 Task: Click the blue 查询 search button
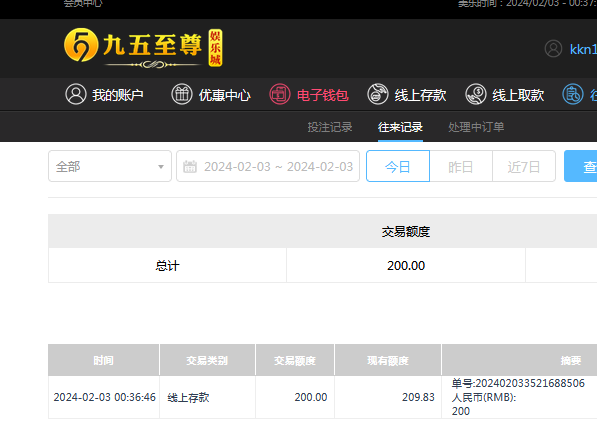coord(581,166)
